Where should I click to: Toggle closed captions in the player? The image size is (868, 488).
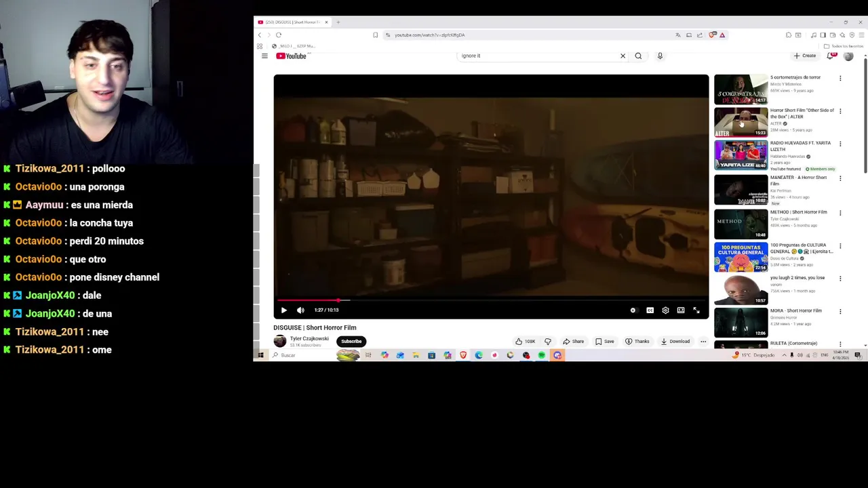tap(650, 310)
